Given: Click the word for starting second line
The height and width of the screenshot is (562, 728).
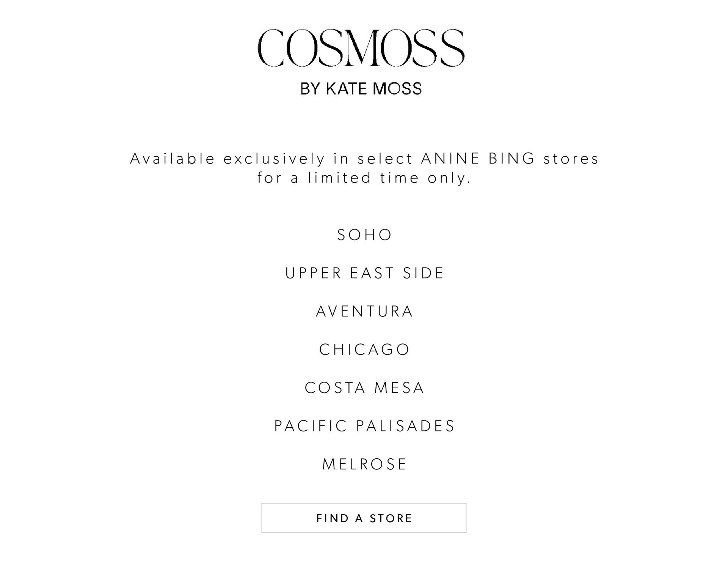Looking at the screenshot, I should pos(270,178).
